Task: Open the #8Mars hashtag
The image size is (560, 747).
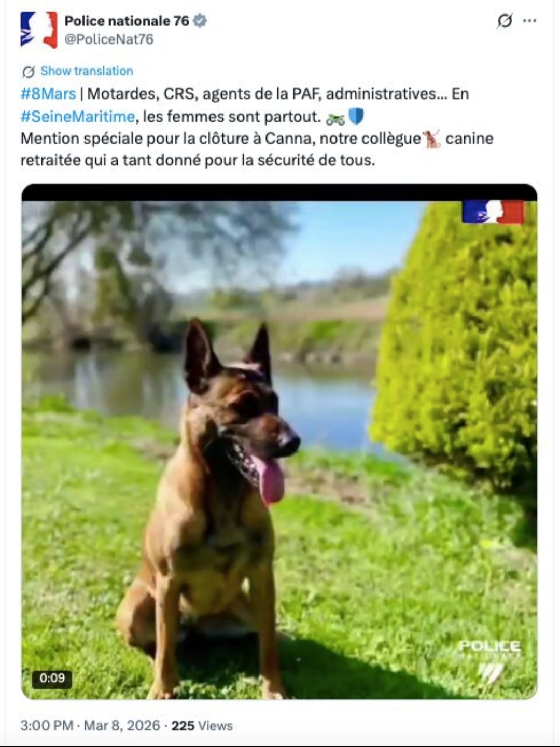Action: coord(48,94)
